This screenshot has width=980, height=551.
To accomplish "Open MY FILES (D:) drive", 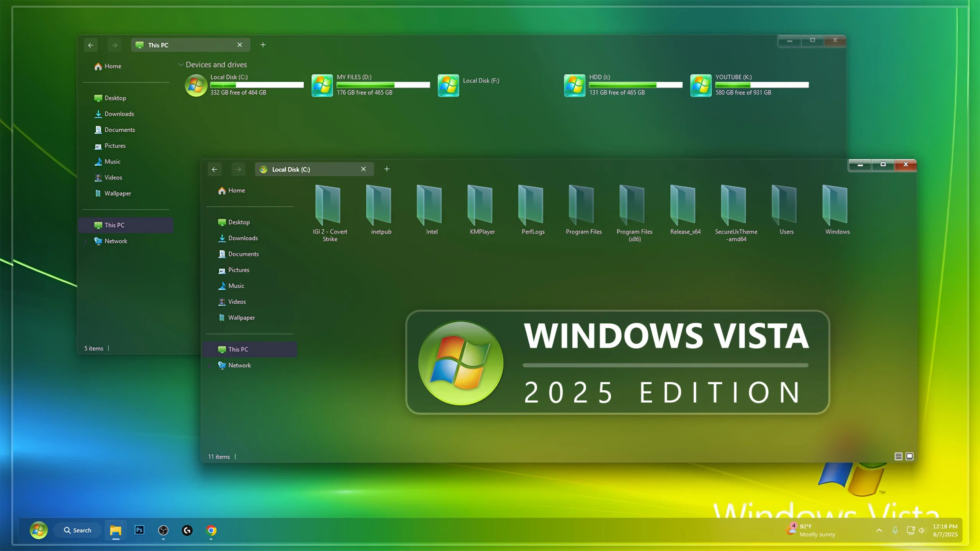I will [x=371, y=85].
